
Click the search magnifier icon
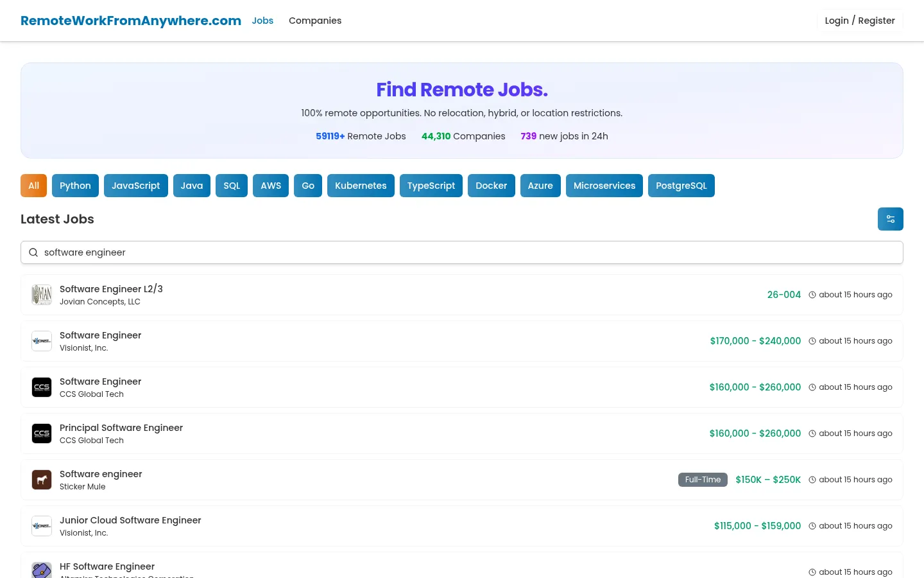tap(33, 252)
